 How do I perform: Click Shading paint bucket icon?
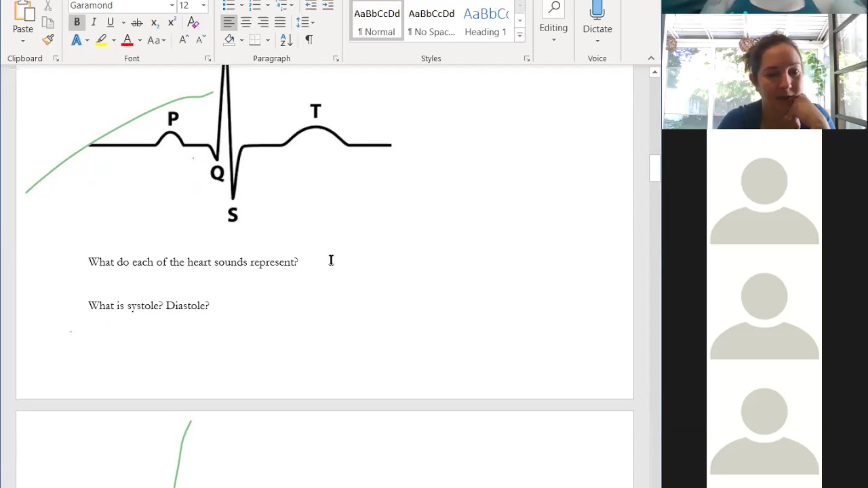(x=229, y=40)
